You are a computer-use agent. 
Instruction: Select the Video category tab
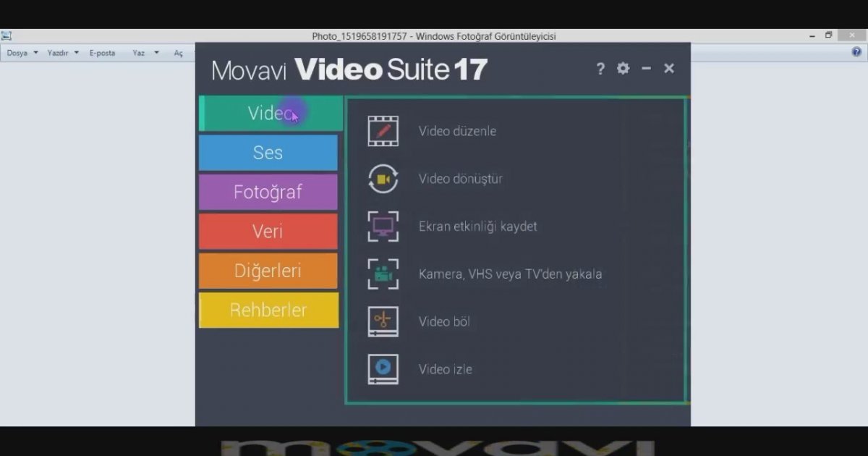click(x=271, y=114)
